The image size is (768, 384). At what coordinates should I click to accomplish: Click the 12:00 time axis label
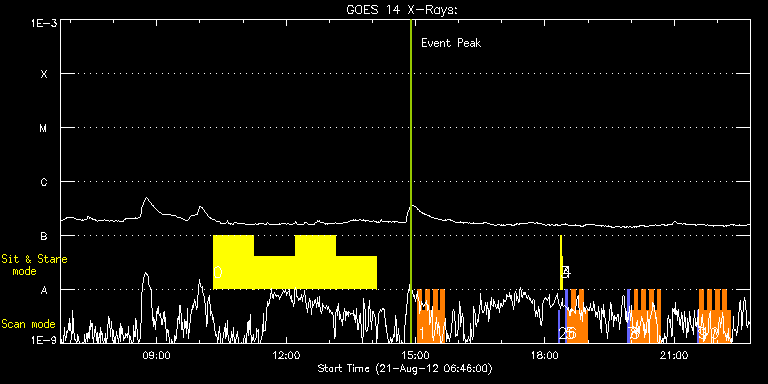[286, 355]
